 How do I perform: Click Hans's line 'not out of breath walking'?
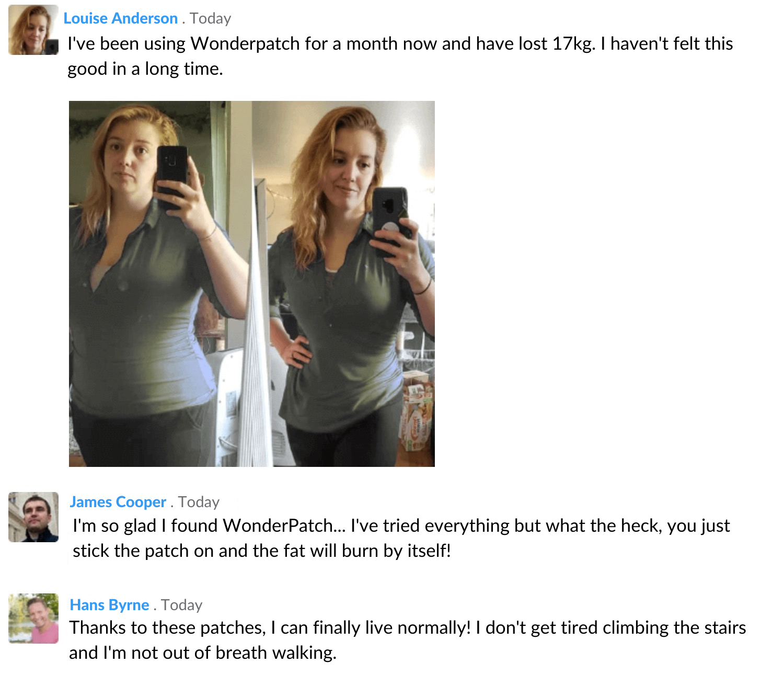pos(203,653)
